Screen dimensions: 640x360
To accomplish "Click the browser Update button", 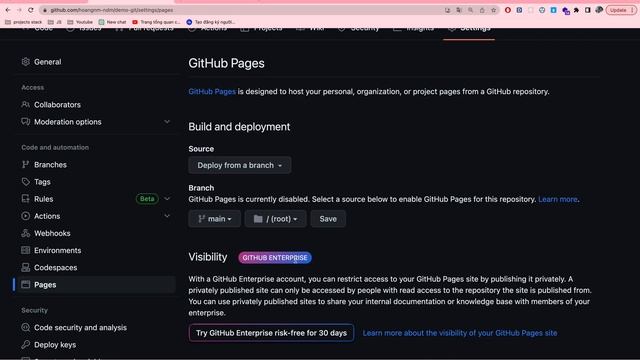I will 621,10.
